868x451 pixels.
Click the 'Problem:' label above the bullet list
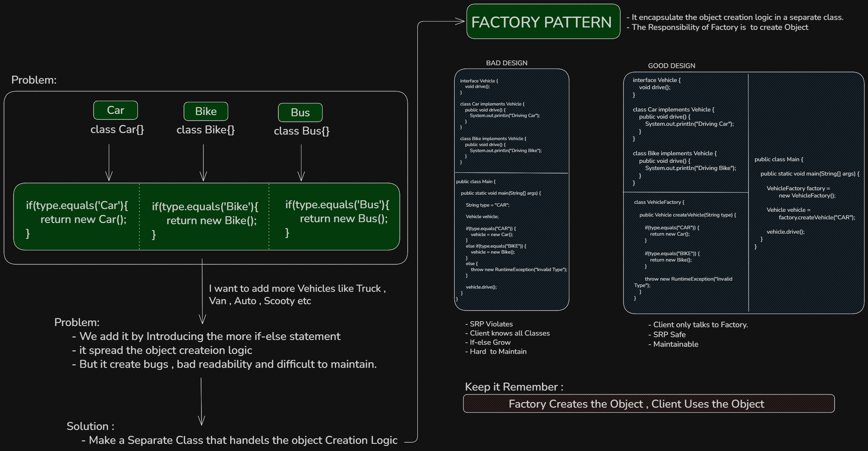pos(77,322)
